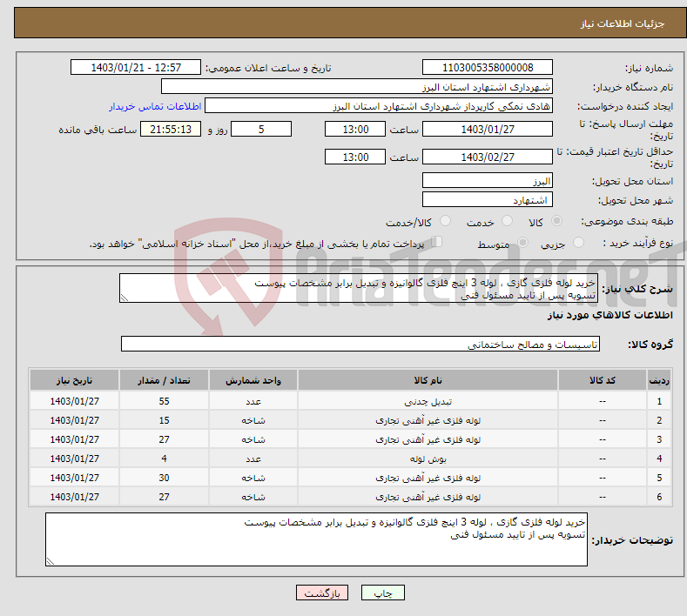Click the buyer organization name field
This screenshot has height=616, width=687.
point(357,87)
